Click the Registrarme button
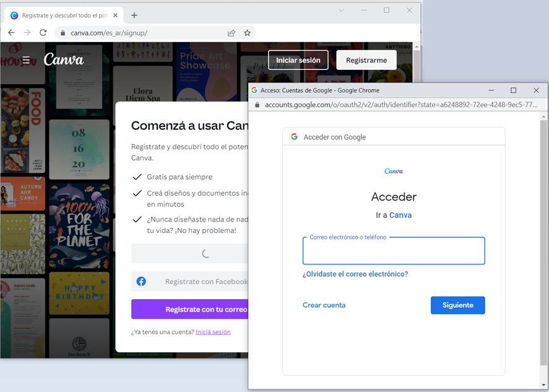Screen dimensions: 549x392 [366, 60]
